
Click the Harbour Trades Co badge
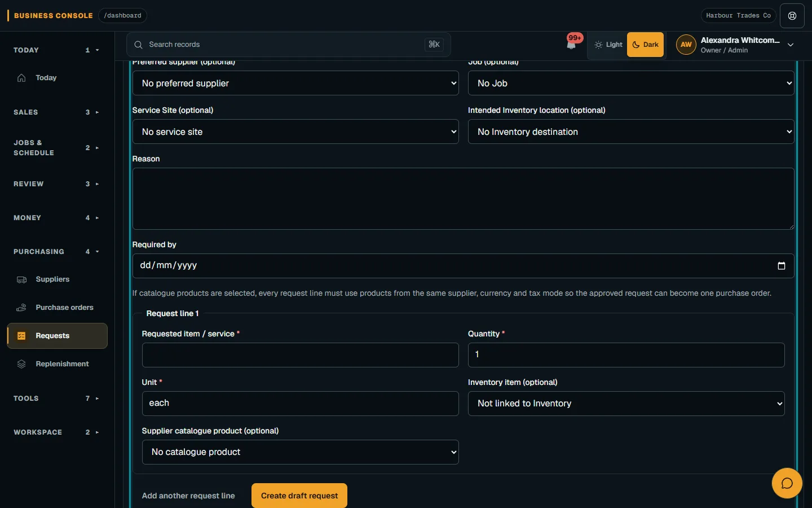pyautogui.click(x=738, y=16)
